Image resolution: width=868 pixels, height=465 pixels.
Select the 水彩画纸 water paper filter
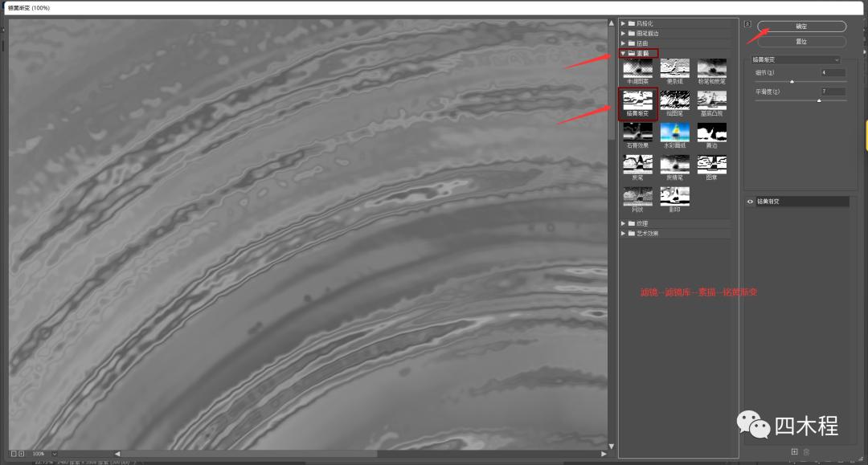point(674,133)
